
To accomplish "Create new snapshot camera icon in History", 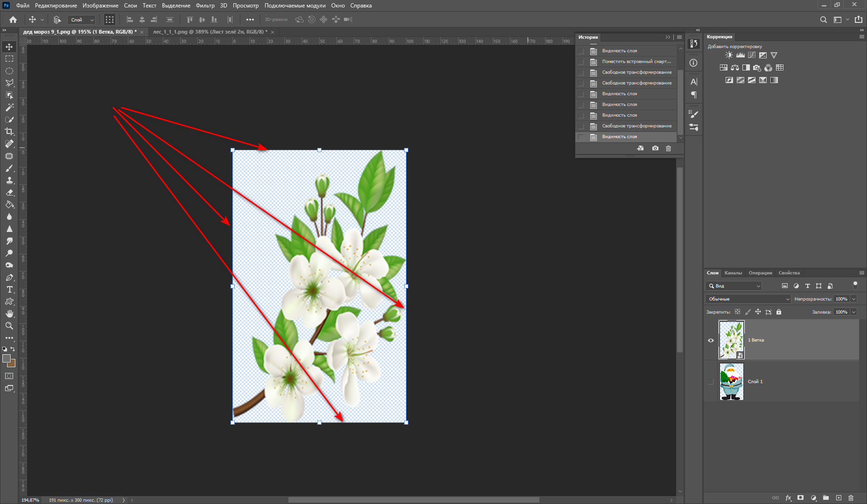I will point(655,148).
